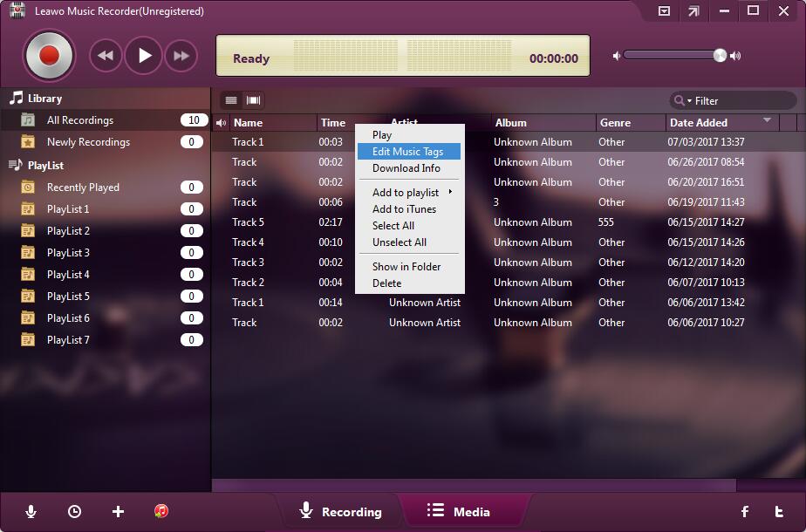Click the Date Added sort arrow
The height and width of the screenshot is (532, 806).
(x=767, y=120)
